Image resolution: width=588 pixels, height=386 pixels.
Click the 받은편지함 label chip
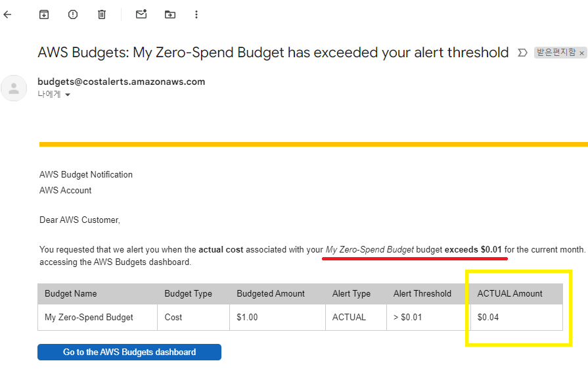pos(556,53)
